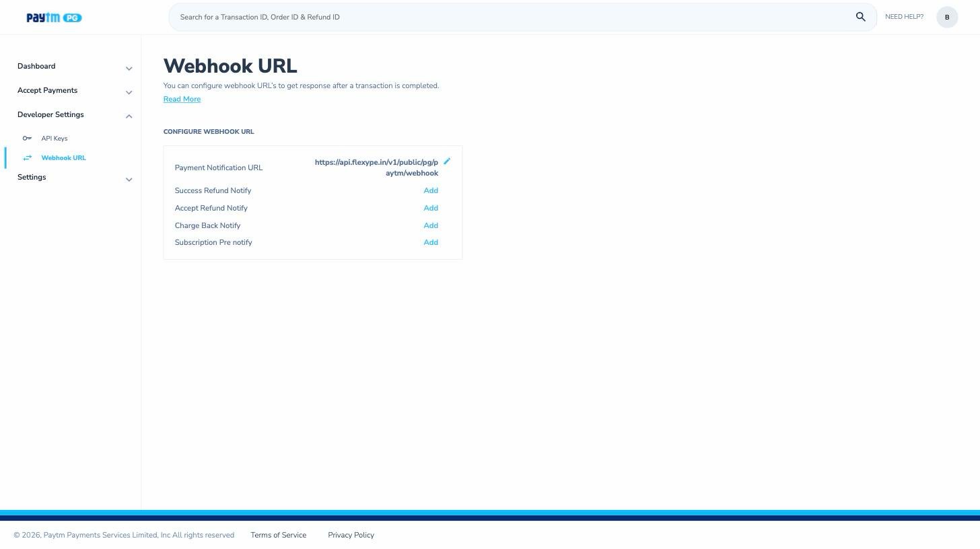Click the Read More link
This screenshot has height=549, width=980.
point(182,99)
